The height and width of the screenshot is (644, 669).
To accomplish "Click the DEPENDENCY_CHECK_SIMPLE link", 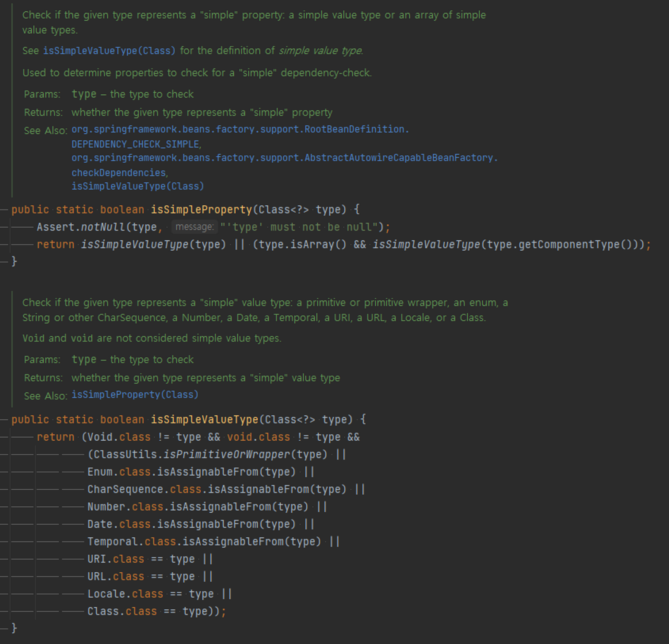I will pyautogui.click(x=135, y=144).
